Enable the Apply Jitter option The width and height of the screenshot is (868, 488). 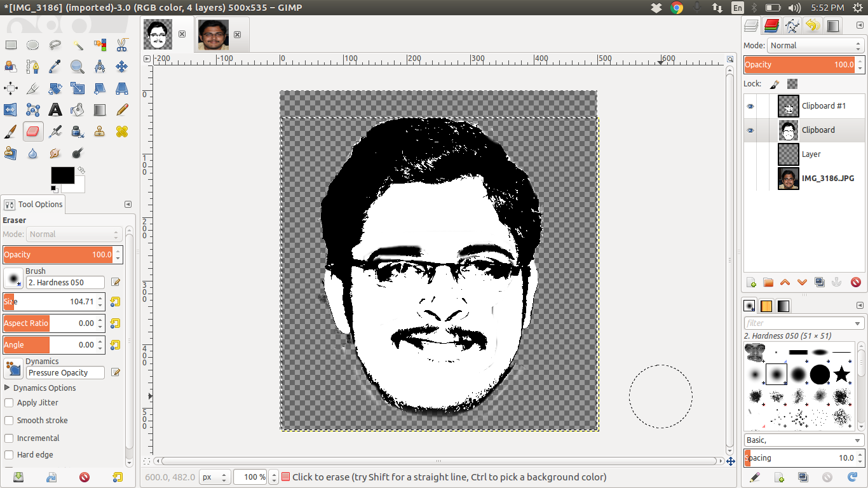coord(9,402)
